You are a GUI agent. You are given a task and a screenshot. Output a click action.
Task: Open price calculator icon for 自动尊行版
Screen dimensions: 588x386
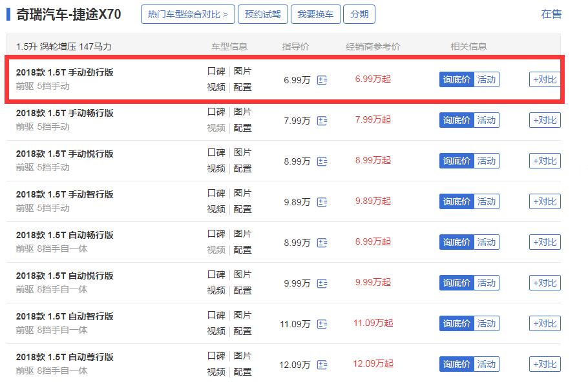pyautogui.click(x=322, y=365)
